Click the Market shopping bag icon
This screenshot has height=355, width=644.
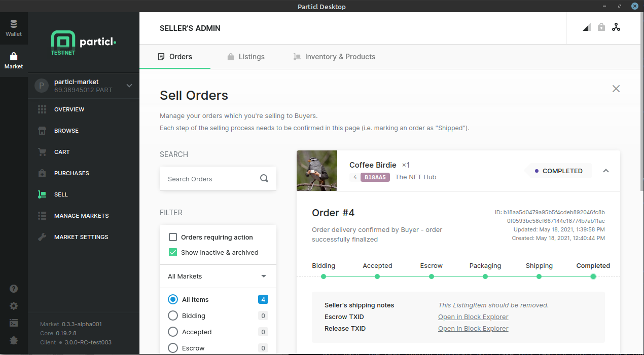(14, 56)
